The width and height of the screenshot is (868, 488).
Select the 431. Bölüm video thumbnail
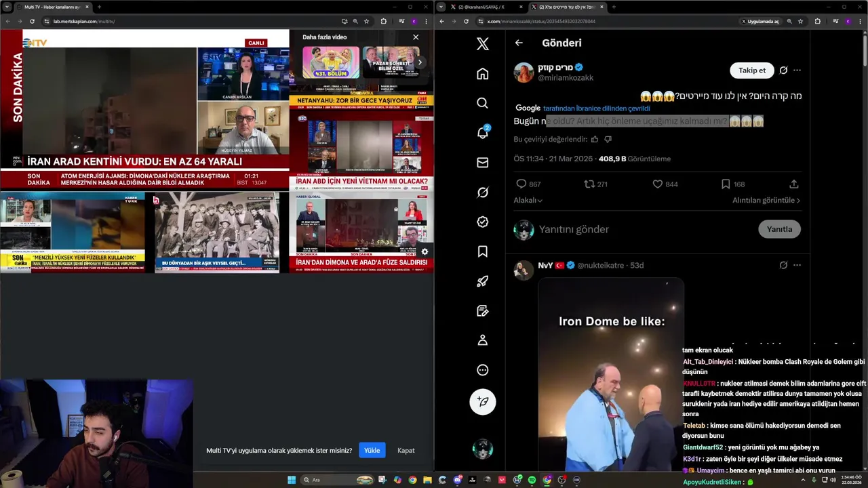pyautogui.click(x=331, y=62)
